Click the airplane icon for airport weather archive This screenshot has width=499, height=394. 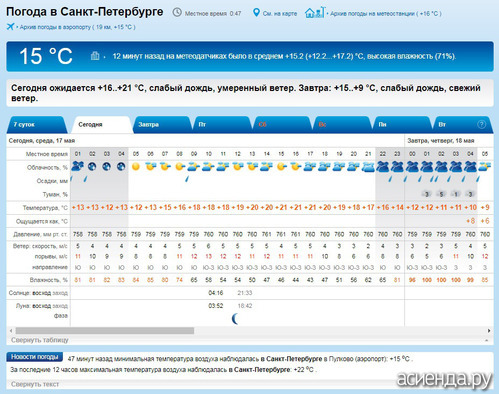pyautogui.click(x=10, y=26)
